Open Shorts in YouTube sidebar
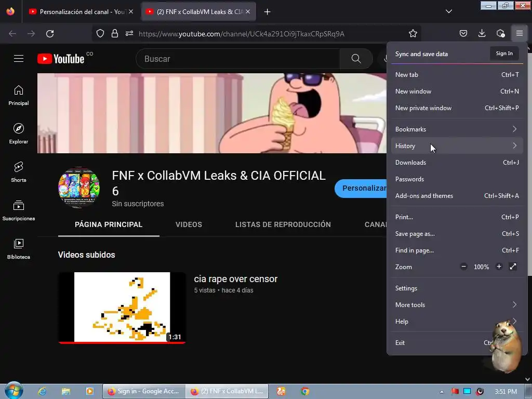The height and width of the screenshot is (399, 532). tap(19, 172)
